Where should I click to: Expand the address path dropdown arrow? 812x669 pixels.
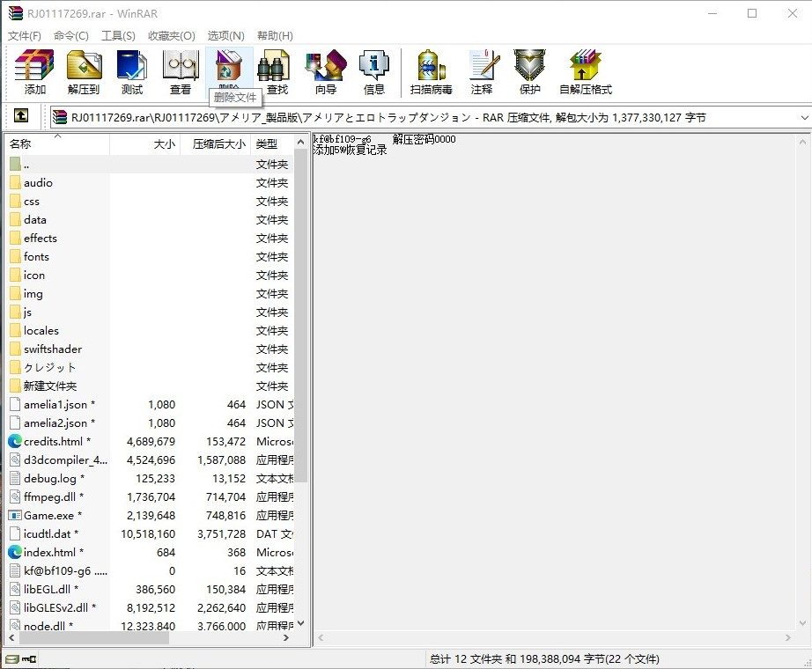pyautogui.click(x=804, y=118)
